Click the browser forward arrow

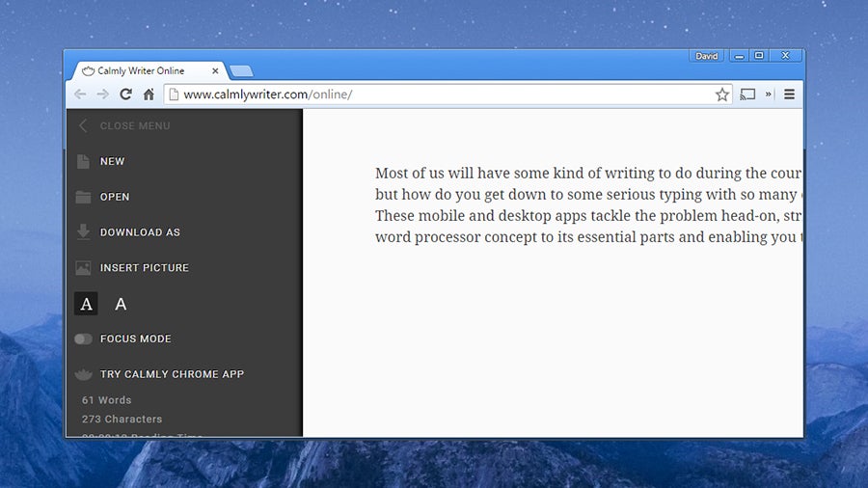point(103,95)
